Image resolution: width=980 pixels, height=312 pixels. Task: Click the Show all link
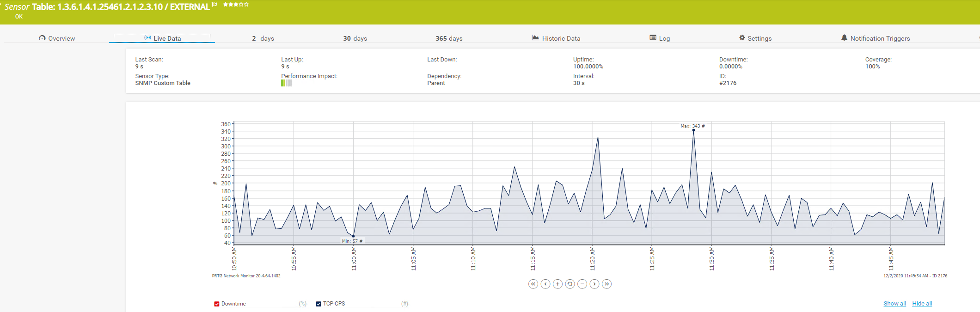point(894,304)
